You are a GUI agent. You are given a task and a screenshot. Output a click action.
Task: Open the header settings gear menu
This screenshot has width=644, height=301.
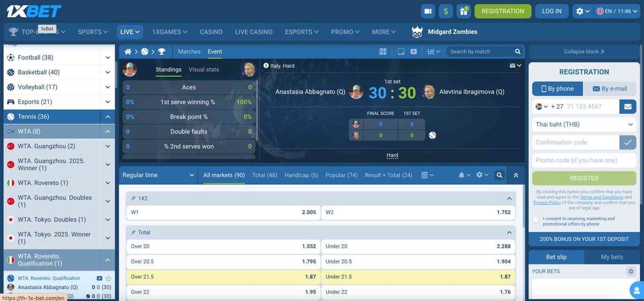(x=583, y=11)
